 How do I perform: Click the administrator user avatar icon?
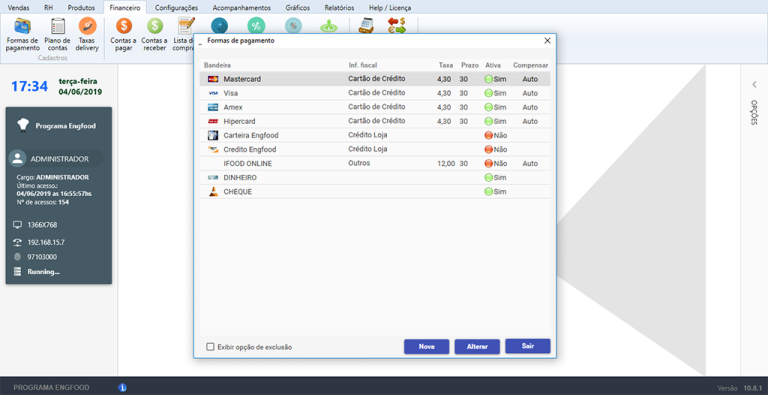point(18,159)
